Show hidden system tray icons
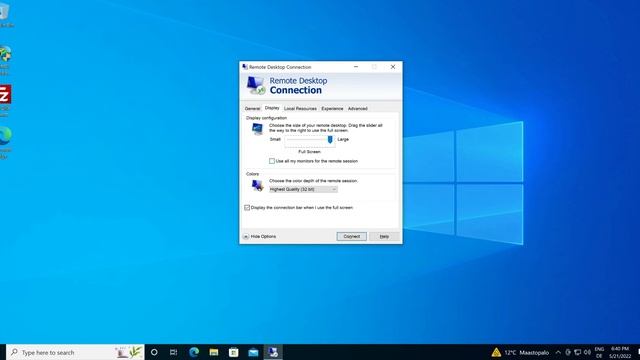 tap(558, 352)
